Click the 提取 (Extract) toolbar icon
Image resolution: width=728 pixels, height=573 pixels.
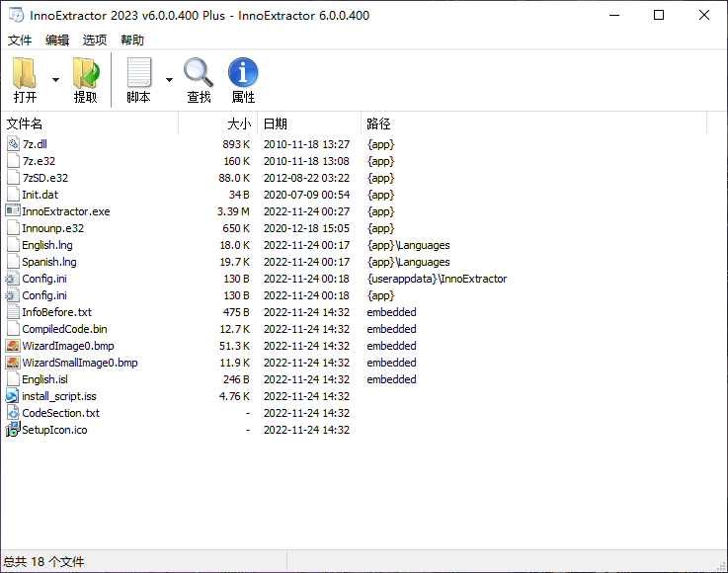(86, 73)
